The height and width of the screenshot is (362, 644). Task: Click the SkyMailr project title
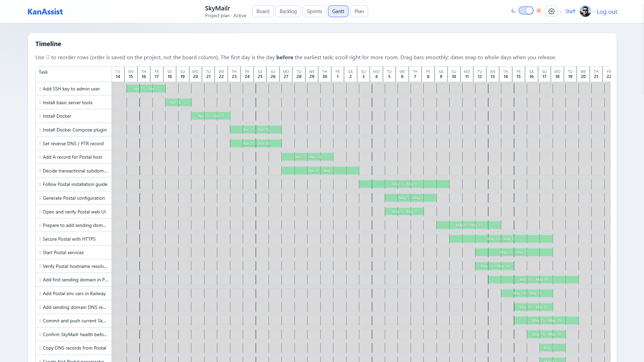coord(217,8)
